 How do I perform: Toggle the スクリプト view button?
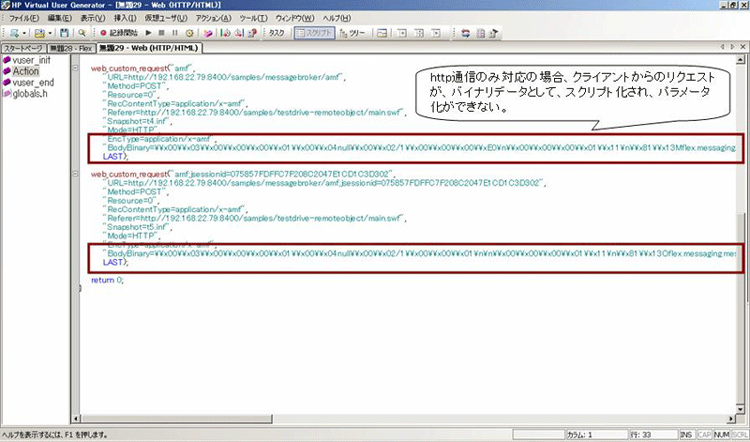(x=314, y=33)
